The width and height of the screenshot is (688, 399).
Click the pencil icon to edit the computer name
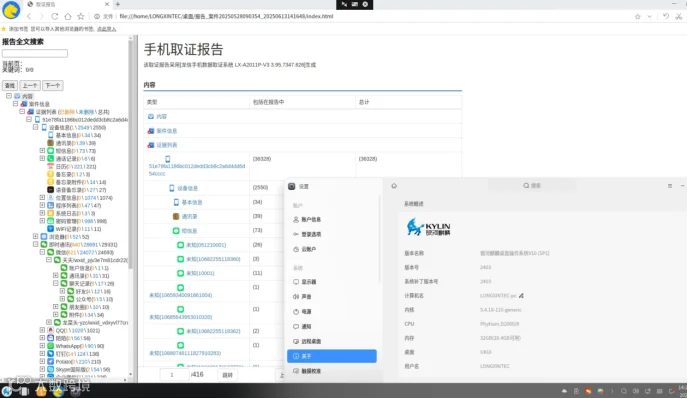pos(521,296)
